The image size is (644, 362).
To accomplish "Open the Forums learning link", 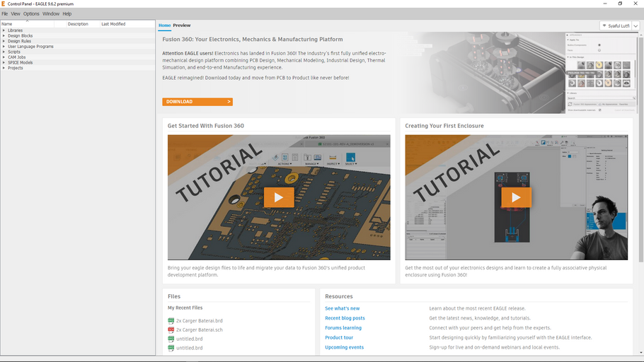I will [343, 328].
